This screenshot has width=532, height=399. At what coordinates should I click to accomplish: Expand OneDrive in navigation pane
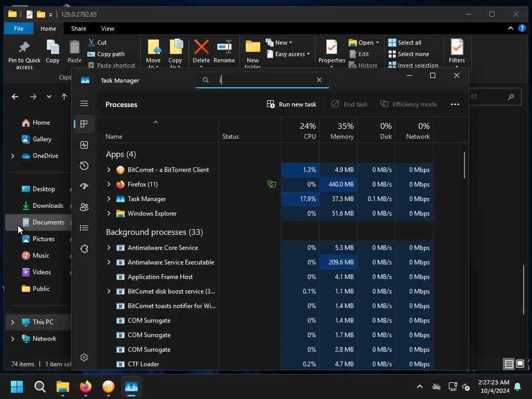[x=12, y=156]
